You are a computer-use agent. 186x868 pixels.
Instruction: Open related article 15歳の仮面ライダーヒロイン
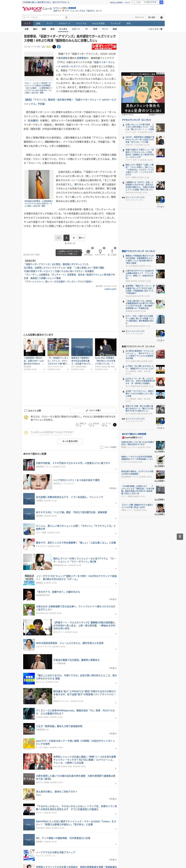coord(59,271)
